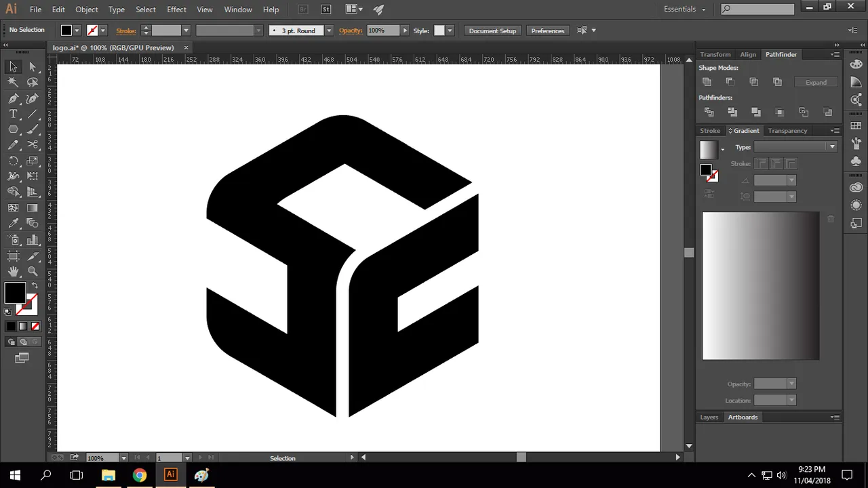
Task: Open the 3 pt. Round brush dropdown
Action: [329, 30]
